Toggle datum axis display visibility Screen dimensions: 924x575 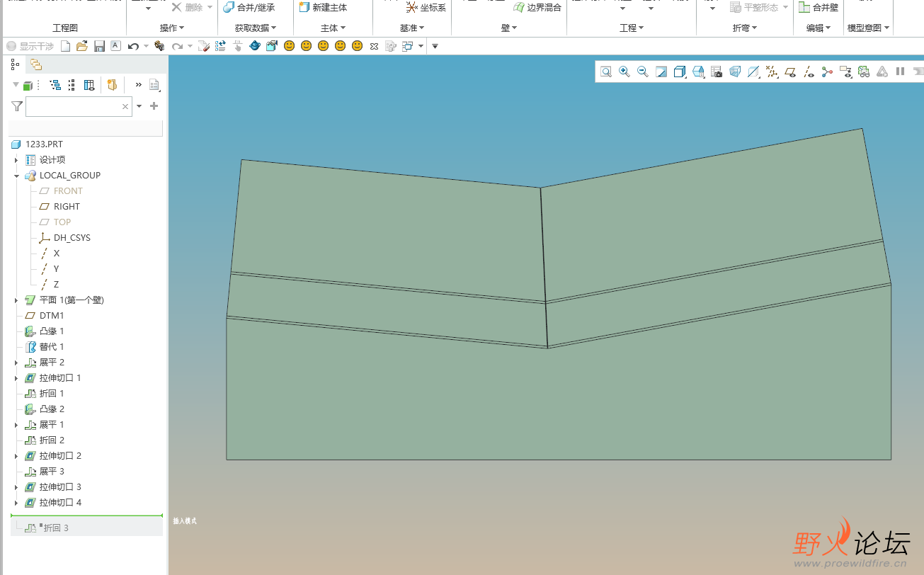[809, 72]
